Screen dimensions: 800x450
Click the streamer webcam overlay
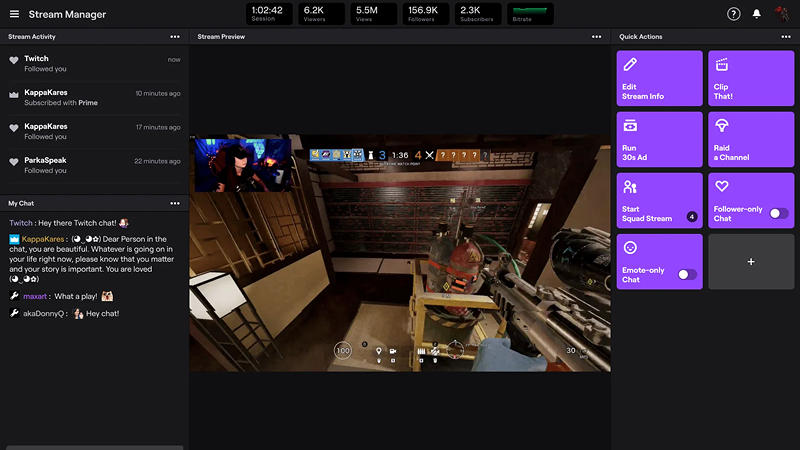pos(243,165)
